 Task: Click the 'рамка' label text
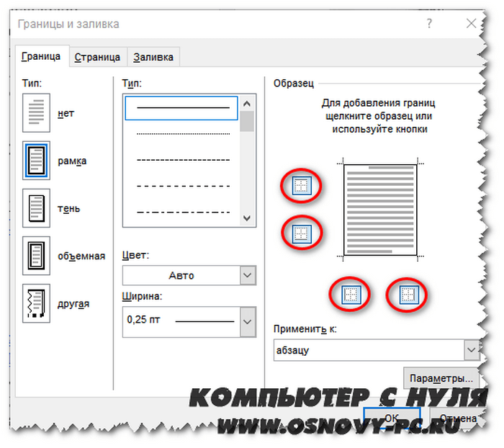(x=72, y=161)
